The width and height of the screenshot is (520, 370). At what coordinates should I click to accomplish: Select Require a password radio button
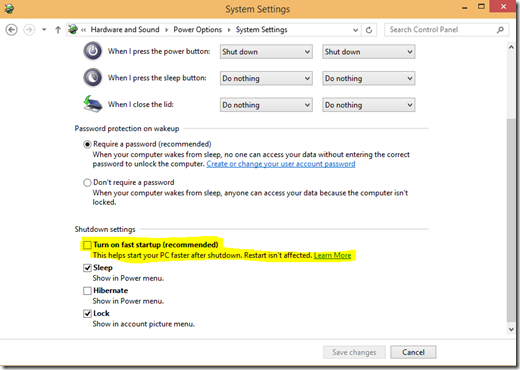tap(87, 144)
